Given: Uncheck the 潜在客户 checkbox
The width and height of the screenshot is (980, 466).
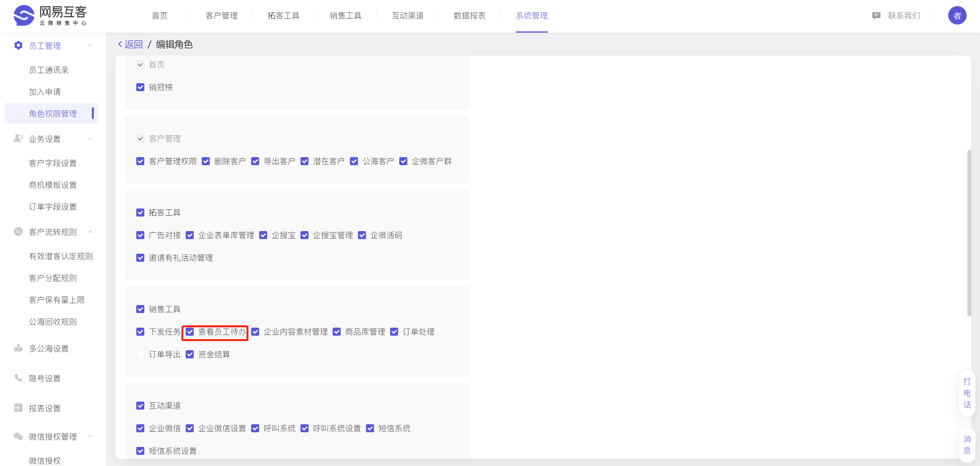Looking at the screenshot, I should tap(305, 161).
